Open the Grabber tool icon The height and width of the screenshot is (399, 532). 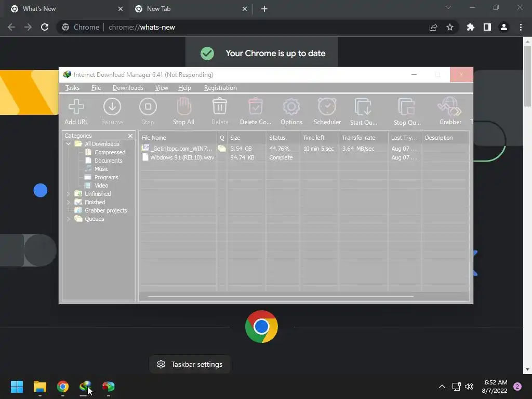450,112
